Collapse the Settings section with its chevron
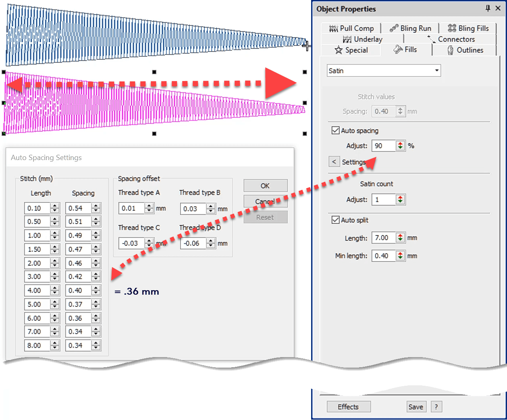 [x=334, y=161]
